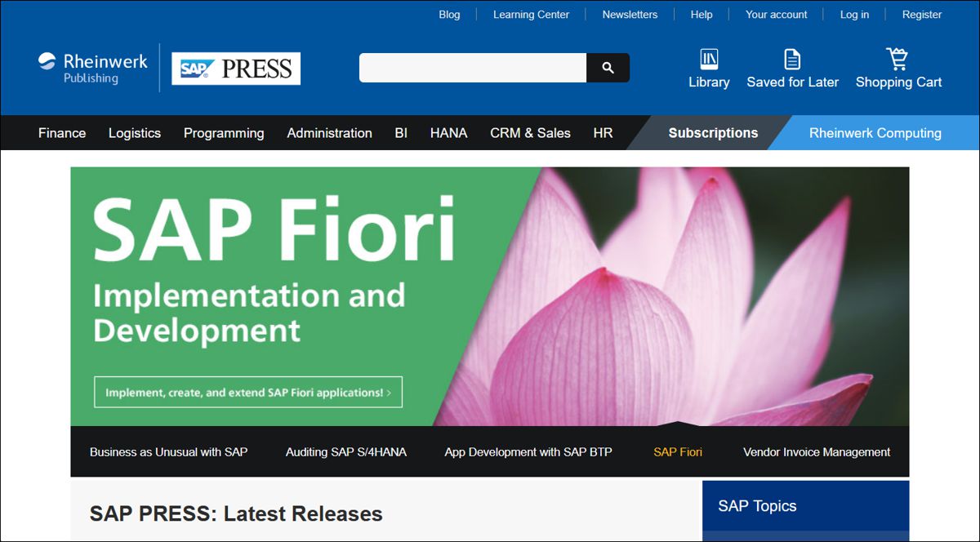Open the Newsletters page
This screenshot has height=542, width=980.
point(630,14)
